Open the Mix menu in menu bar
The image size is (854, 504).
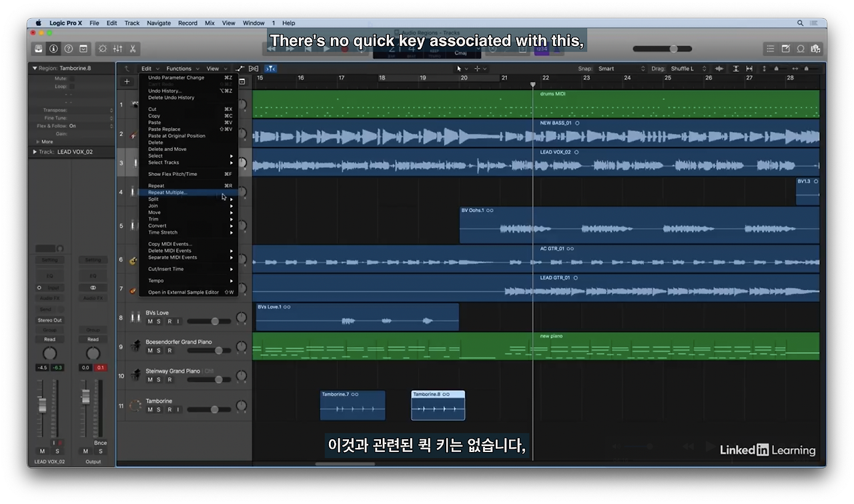click(x=209, y=23)
